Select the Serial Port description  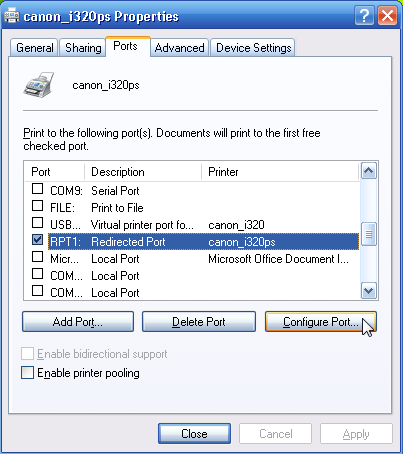tap(115, 191)
